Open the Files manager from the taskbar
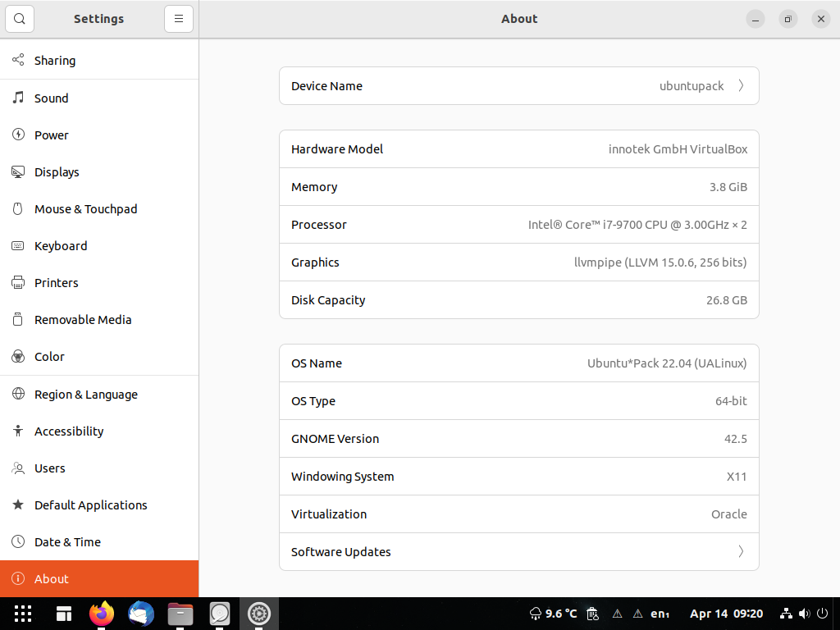This screenshot has width=840, height=630. pyautogui.click(x=180, y=614)
